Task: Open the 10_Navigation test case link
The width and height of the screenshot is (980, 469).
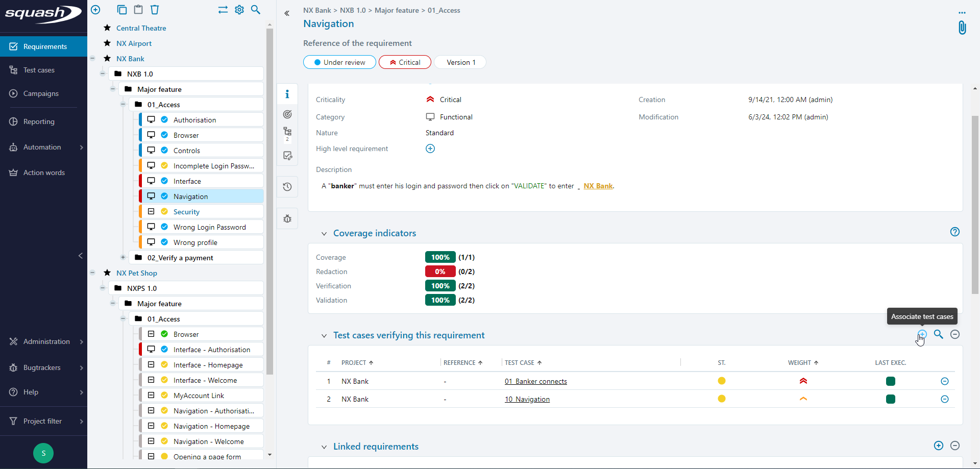Action: tap(527, 399)
